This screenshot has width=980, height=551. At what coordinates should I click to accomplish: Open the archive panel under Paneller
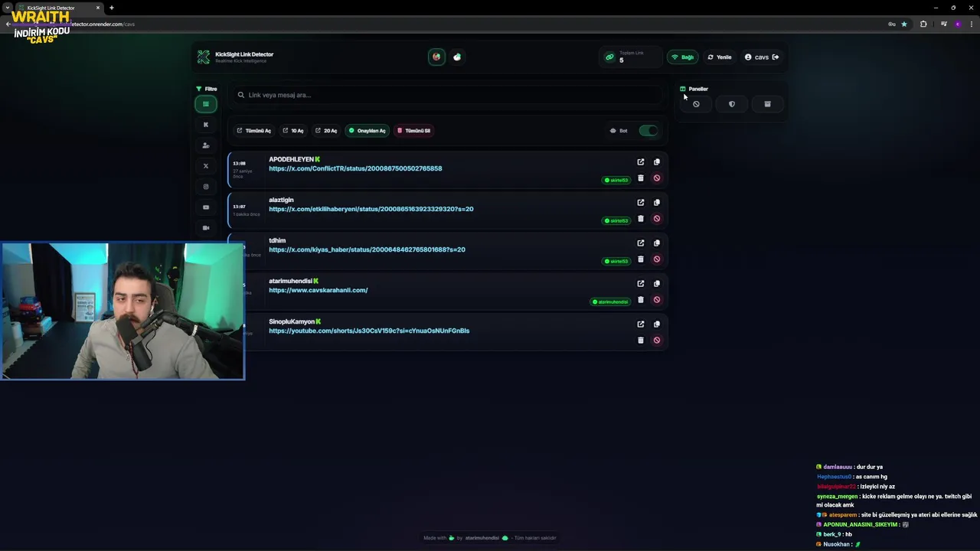tap(767, 104)
